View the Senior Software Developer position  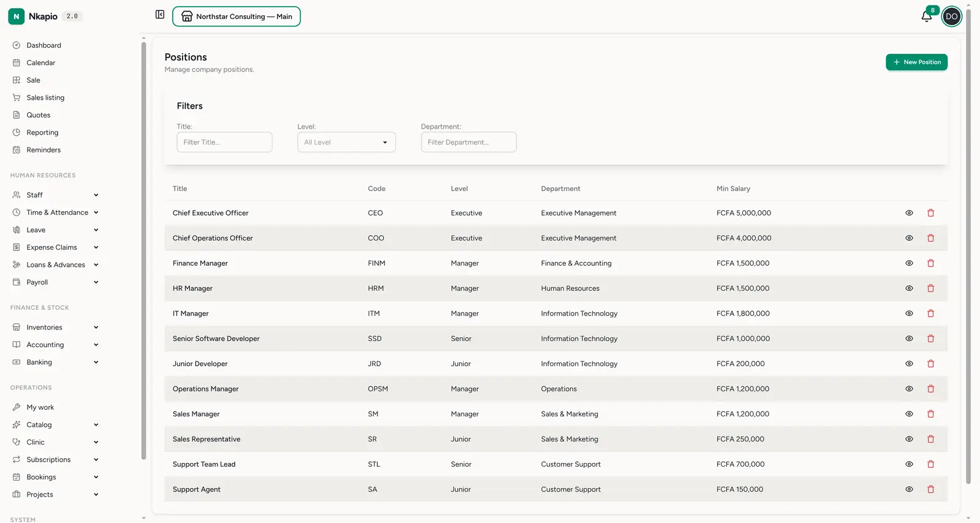909,339
